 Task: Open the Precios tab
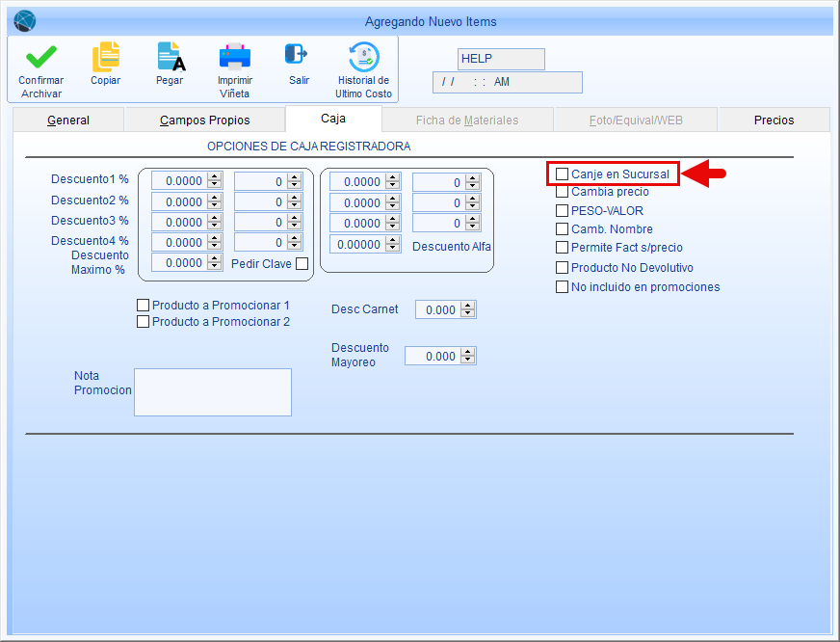point(774,120)
